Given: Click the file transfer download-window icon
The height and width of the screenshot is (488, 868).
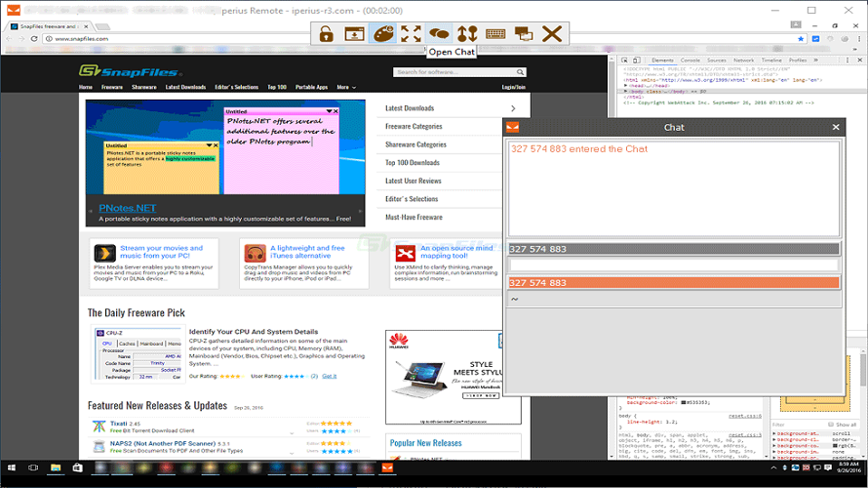Looking at the screenshot, I should pos(354,34).
